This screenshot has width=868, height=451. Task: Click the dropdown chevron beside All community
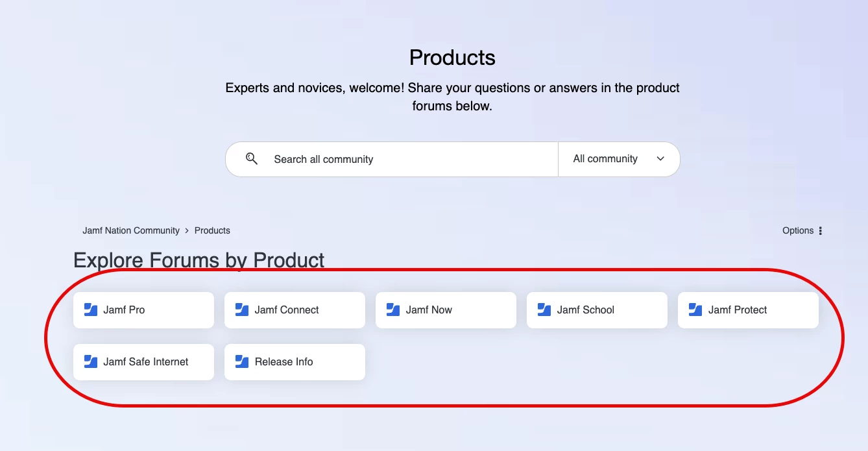(660, 159)
